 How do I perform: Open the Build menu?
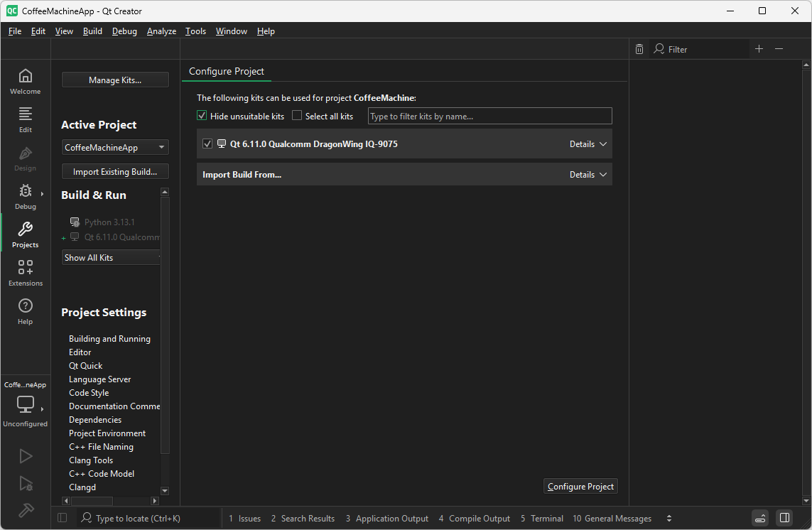[x=92, y=31]
